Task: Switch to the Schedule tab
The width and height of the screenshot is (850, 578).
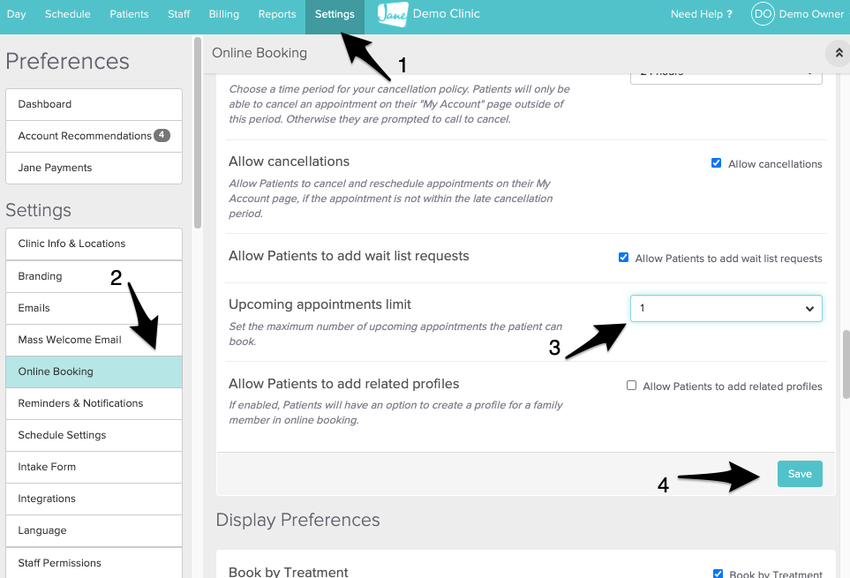Action: (x=67, y=14)
